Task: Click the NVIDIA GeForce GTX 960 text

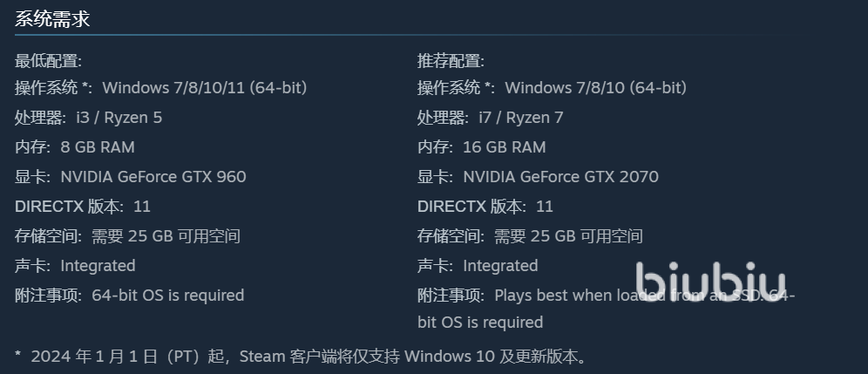Action: tap(153, 177)
